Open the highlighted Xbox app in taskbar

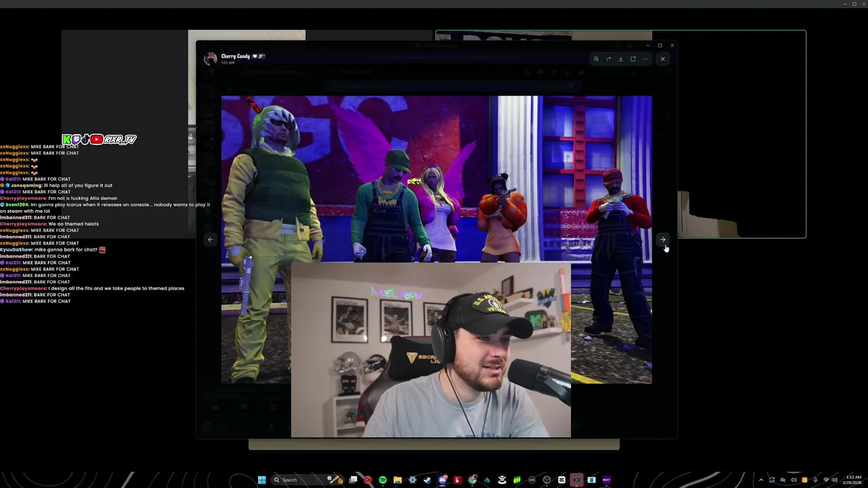[x=576, y=480]
